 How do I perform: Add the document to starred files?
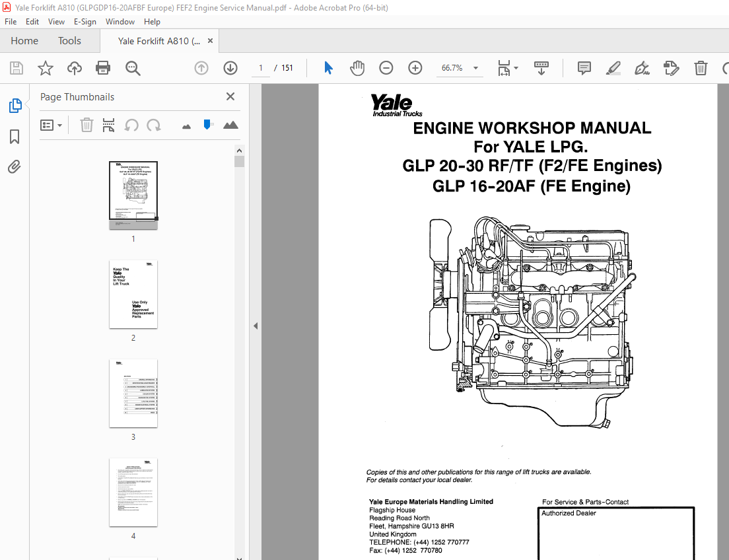click(x=45, y=69)
